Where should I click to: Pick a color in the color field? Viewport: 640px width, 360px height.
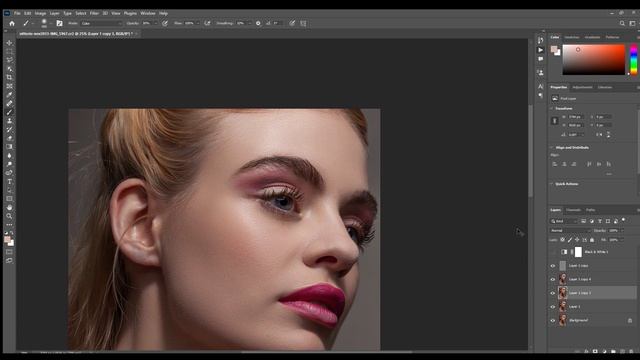(x=593, y=60)
